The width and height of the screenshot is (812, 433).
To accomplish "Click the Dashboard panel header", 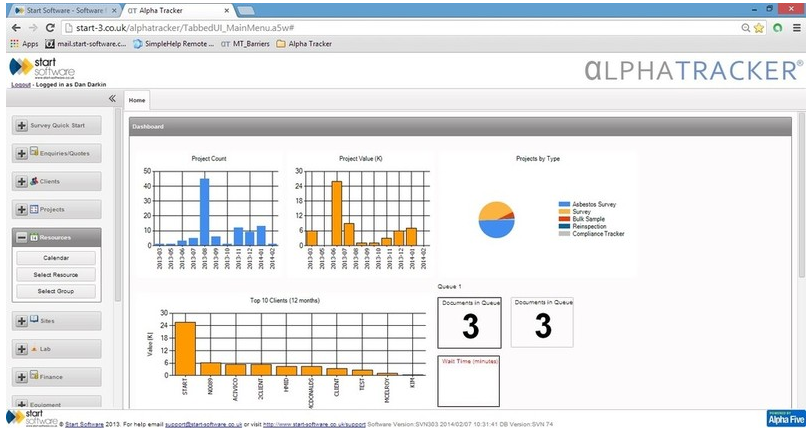I will 460,126.
